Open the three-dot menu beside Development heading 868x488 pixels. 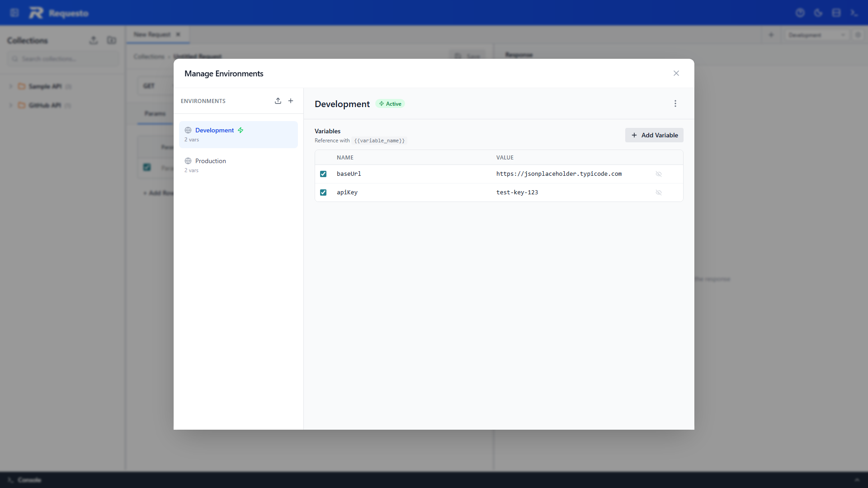click(x=675, y=103)
